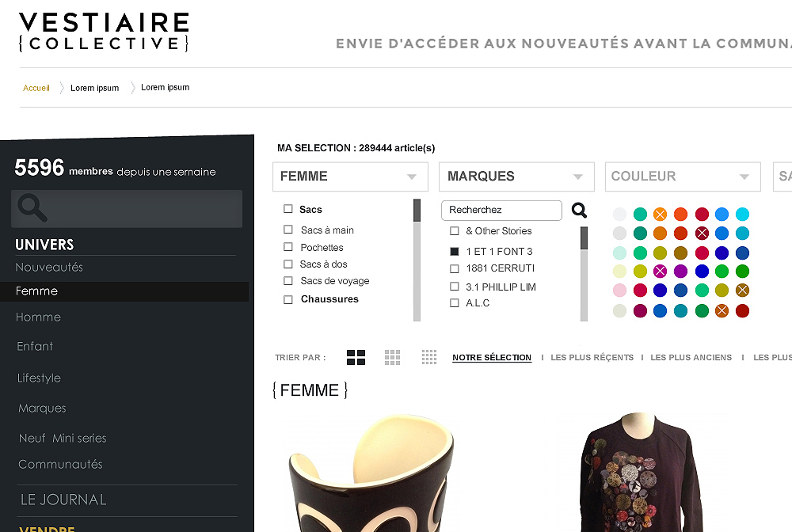Open the COULEUR filter dropdown
The width and height of the screenshot is (792, 532).
(x=683, y=177)
